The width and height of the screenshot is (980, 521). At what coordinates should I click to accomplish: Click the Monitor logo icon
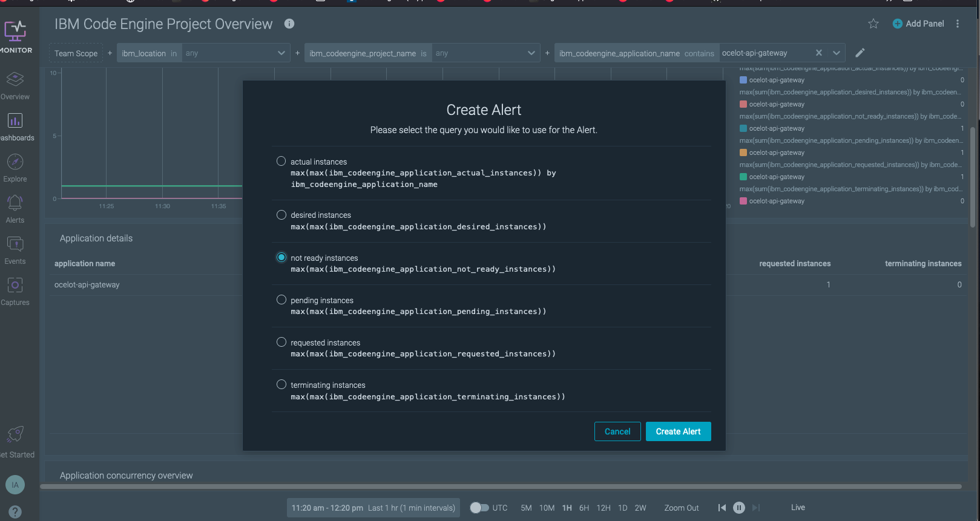click(15, 31)
